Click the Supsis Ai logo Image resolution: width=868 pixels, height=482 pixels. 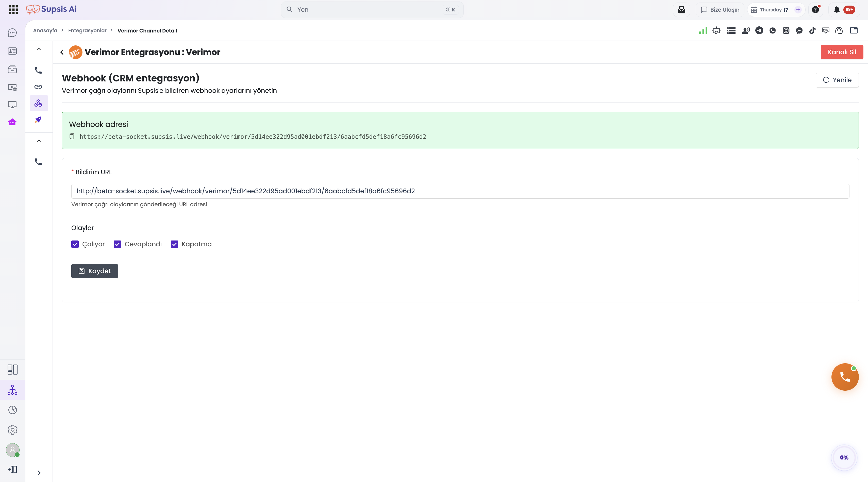click(x=52, y=9)
